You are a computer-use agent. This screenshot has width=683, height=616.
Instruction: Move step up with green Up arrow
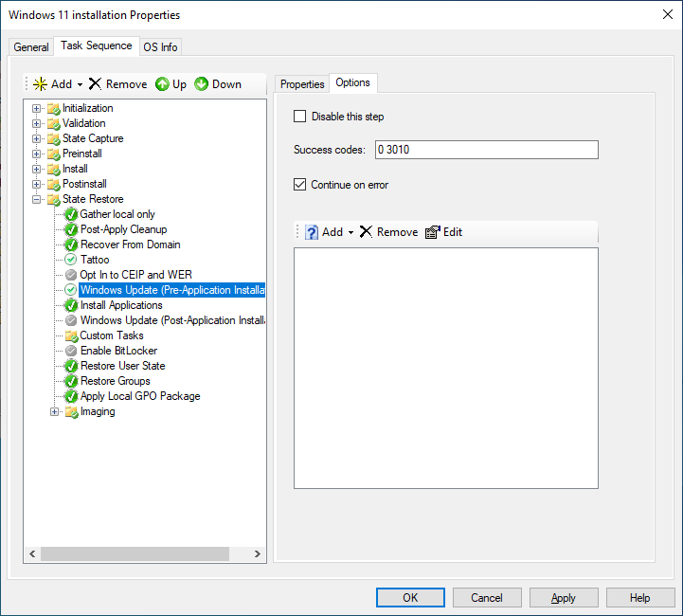coord(162,83)
